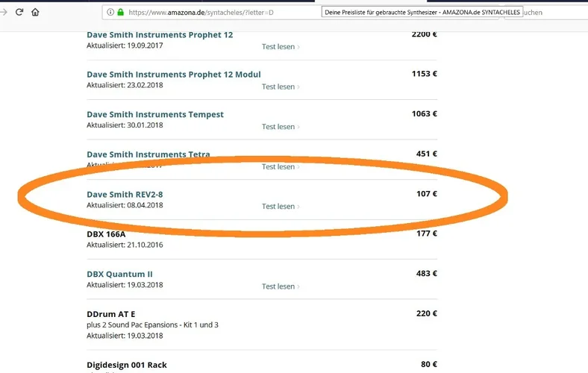588x373 pixels.
Task: Open the DBX Quantum II entry
Action: click(119, 274)
